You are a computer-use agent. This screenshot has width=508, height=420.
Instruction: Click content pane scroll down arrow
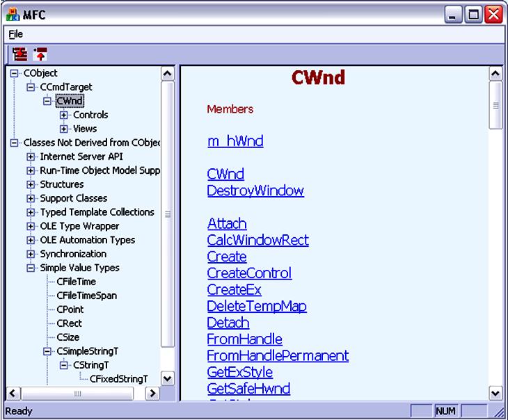[495, 394]
